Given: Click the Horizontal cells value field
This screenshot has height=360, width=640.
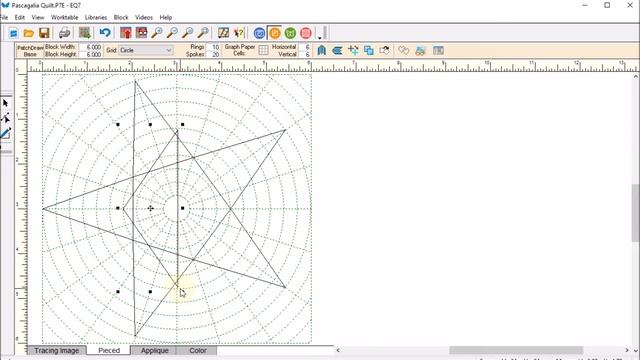Looking at the screenshot, I should tap(304, 47).
